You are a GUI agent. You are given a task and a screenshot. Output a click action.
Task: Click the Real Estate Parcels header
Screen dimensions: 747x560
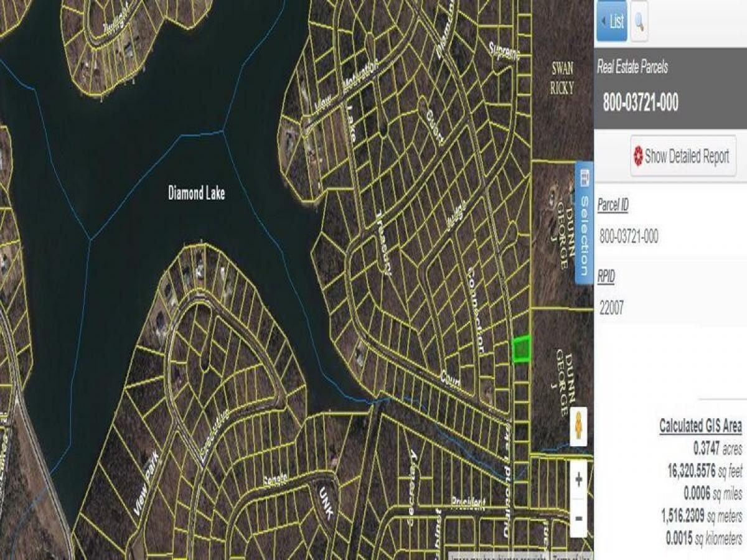[632, 67]
